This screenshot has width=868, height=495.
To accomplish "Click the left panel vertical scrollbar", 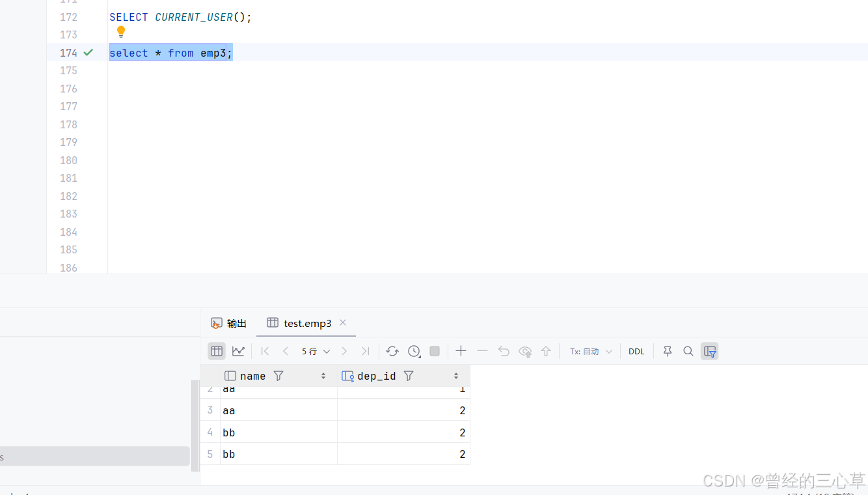I will coord(195,425).
